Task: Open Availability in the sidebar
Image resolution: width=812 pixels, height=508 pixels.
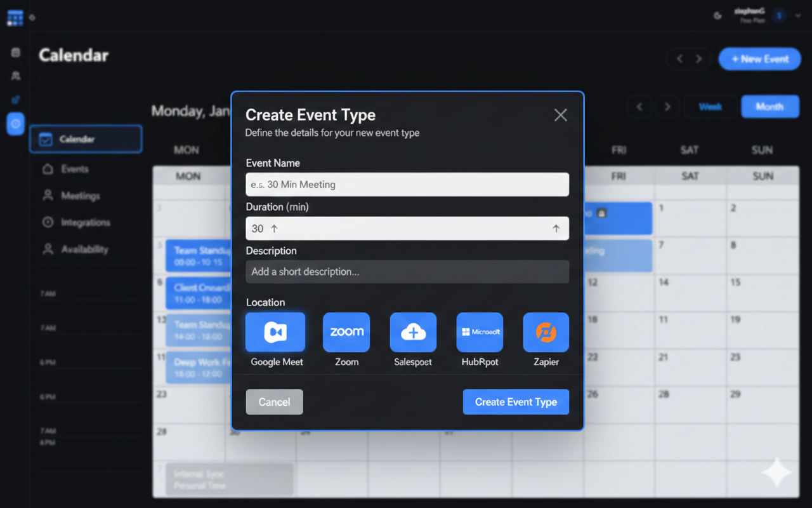Action: [84, 250]
